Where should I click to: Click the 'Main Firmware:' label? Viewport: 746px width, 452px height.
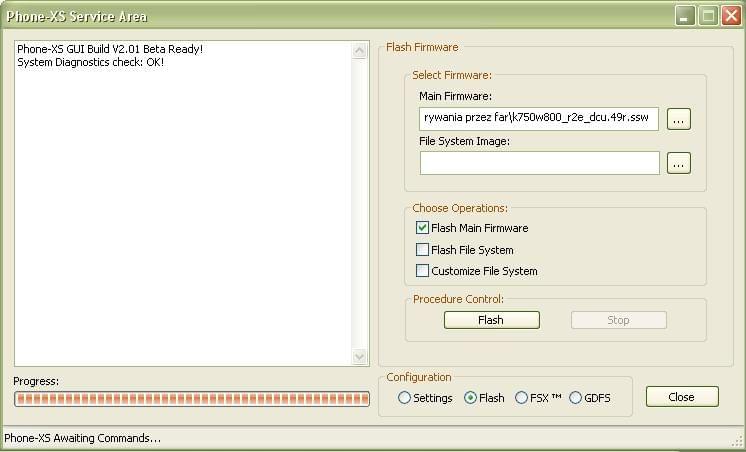pos(455,96)
